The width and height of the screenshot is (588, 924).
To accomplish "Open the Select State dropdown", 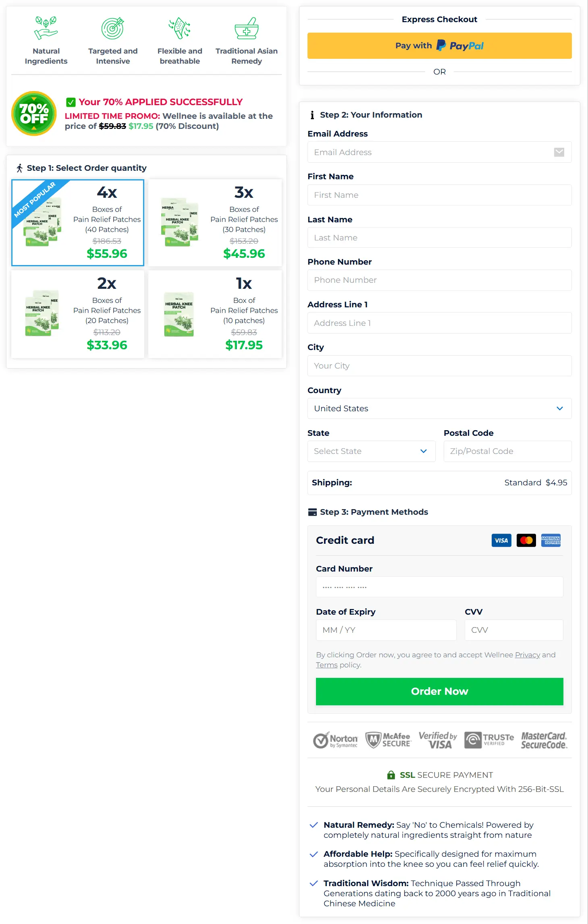I will tap(371, 451).
